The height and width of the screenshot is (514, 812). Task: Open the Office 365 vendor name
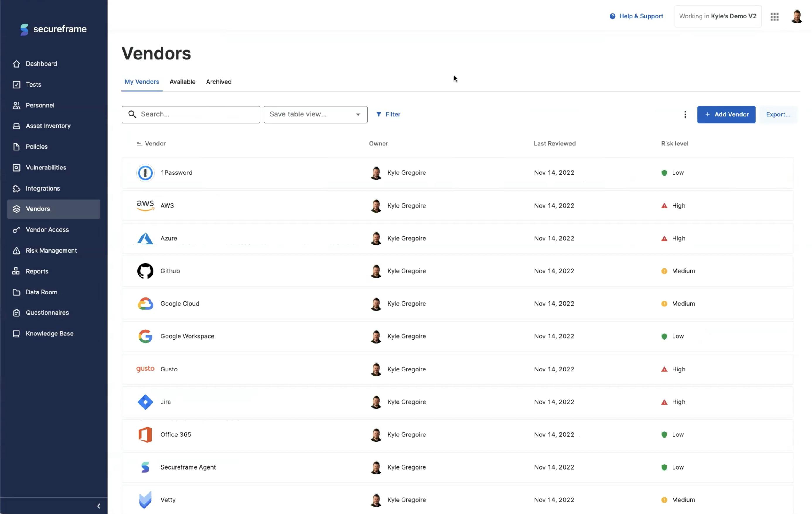(176, 434)
